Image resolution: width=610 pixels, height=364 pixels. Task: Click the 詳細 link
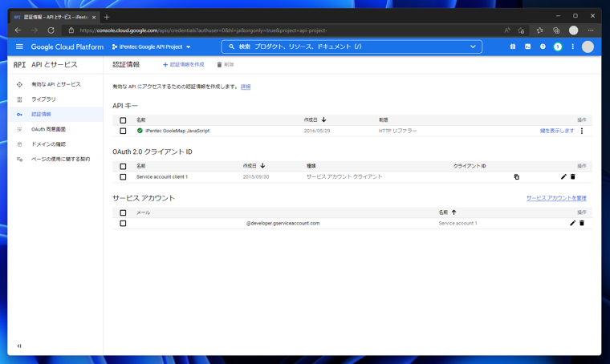pos(246,87)
